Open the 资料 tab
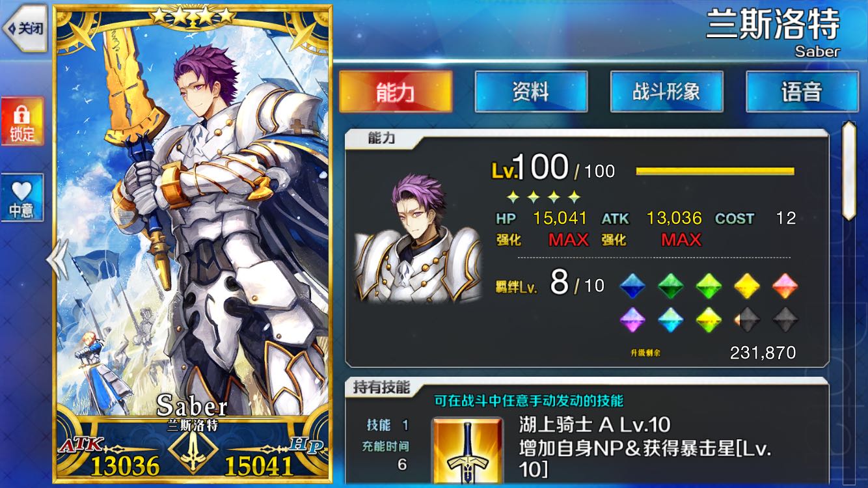 (531, 92)
